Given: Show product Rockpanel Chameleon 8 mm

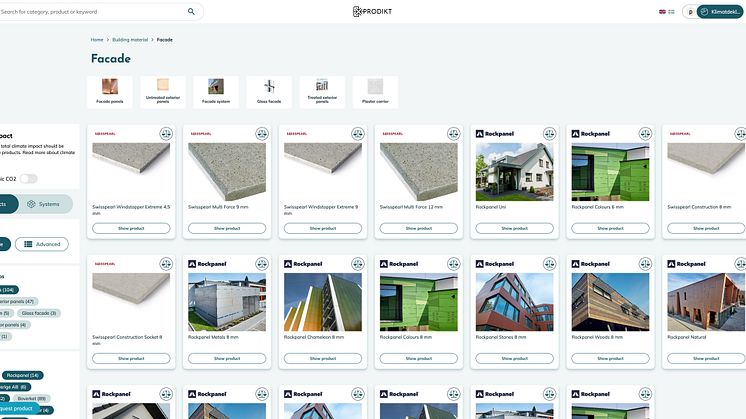Looking at the screenshot, I should [x=323, y=358].
